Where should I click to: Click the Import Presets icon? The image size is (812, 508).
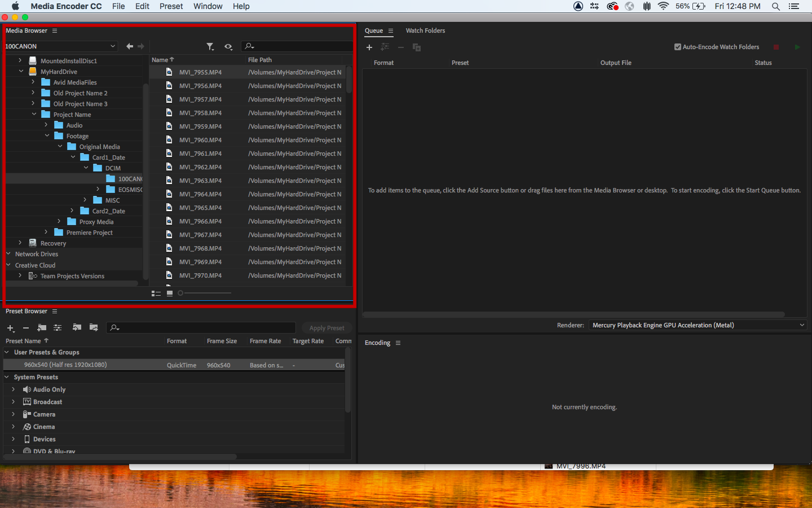pyautogui.click(x=77, y=327)
